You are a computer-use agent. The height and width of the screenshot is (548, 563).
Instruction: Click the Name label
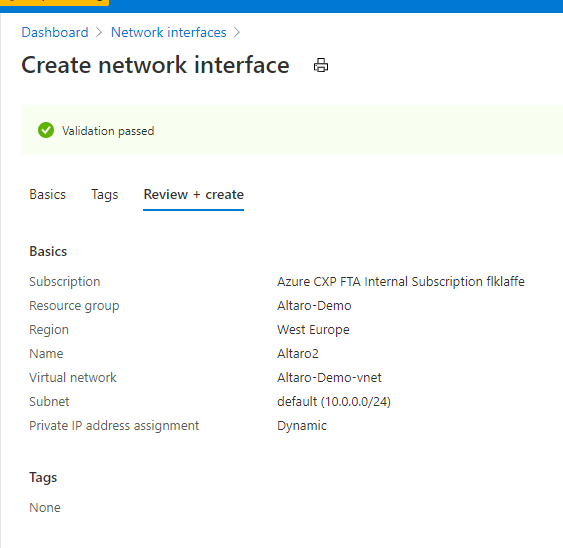(46, 354)
